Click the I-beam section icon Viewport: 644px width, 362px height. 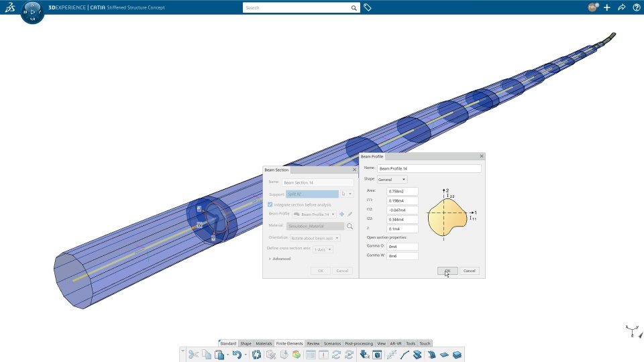pyautogui.click(x=417, y=355)
